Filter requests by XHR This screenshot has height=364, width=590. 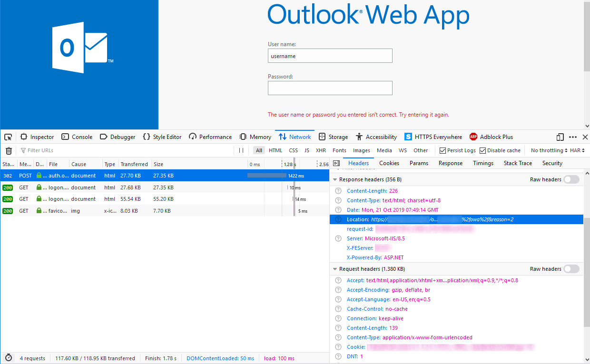(x=321, y=150)
